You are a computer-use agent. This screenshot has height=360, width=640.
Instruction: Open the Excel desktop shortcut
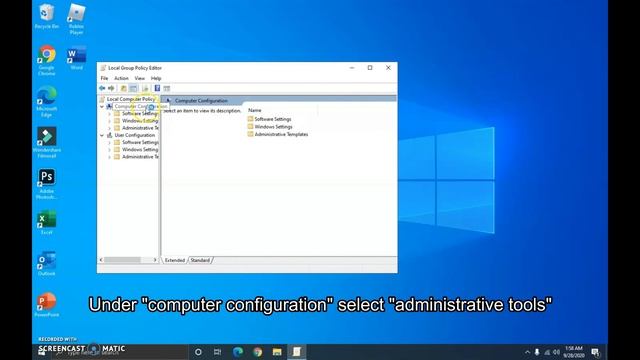point(47,222)
